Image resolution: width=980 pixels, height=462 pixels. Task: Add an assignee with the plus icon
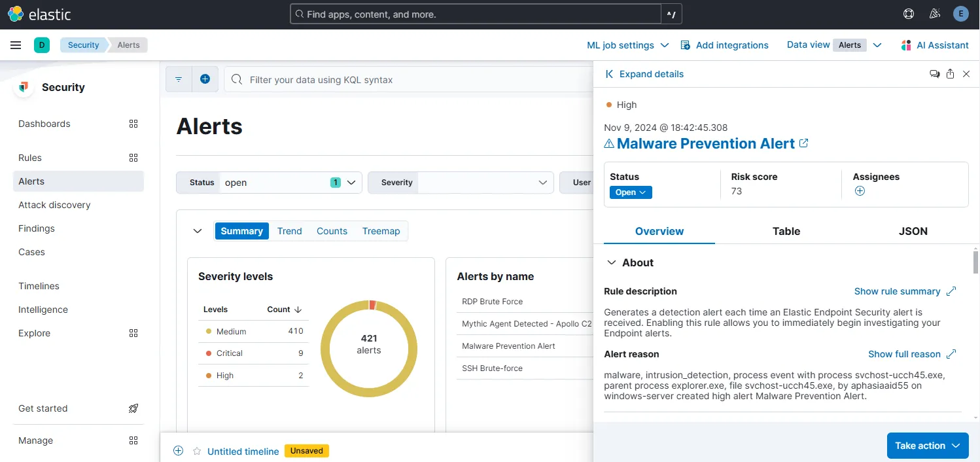(860, 190)
